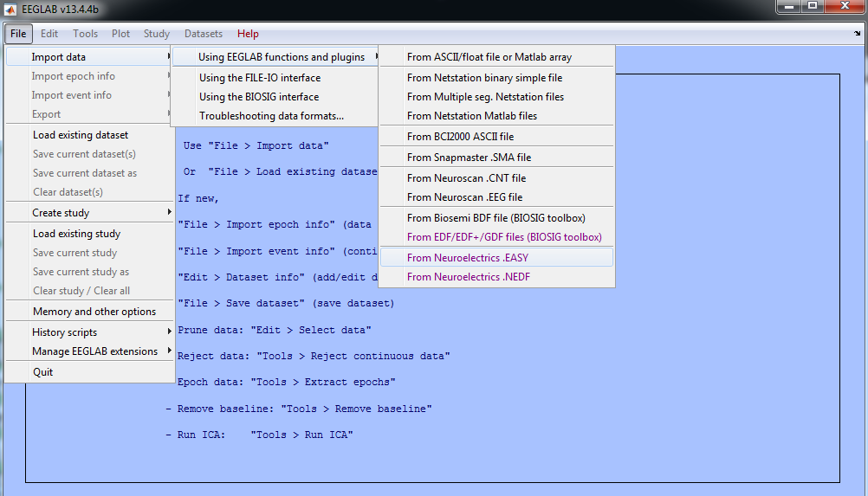This screenshot has width=868, height=496.
Task: Maximize the EEGLAB window
Action: (812, 6)
